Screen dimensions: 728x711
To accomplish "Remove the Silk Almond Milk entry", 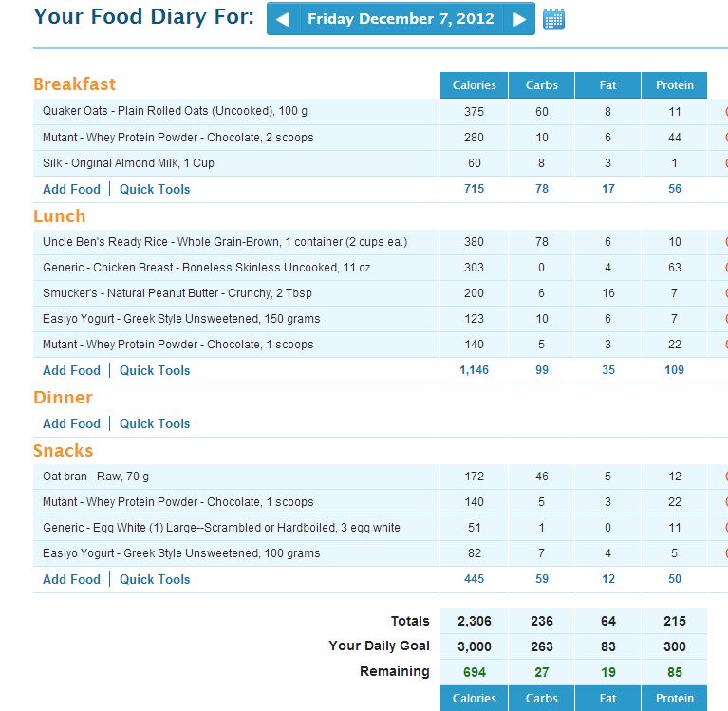I will pyautogui.click(x=723, y=163).
